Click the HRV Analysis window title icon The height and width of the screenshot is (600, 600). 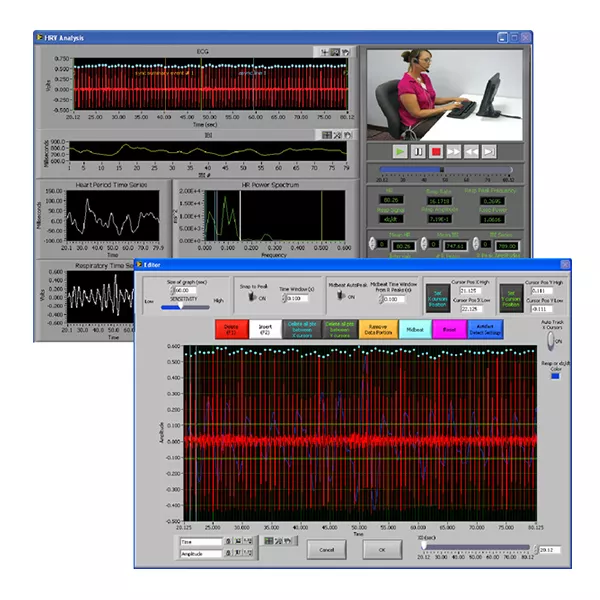click(40, 38)
